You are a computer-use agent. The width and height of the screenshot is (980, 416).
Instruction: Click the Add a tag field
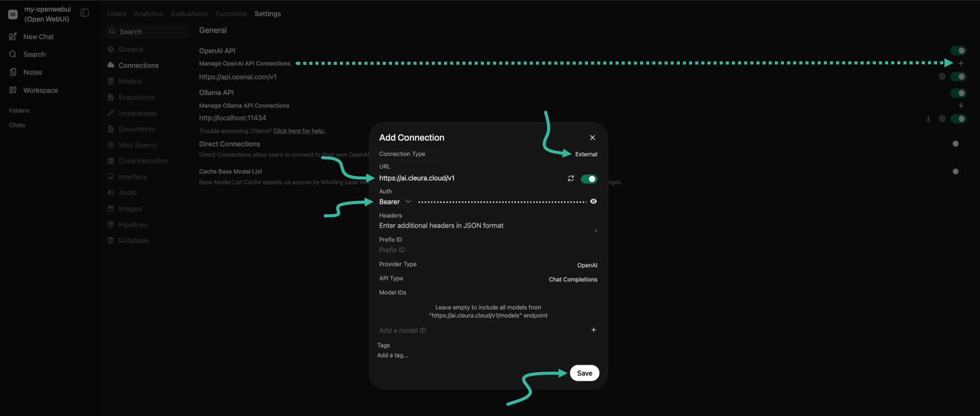[x=393, y=355]
